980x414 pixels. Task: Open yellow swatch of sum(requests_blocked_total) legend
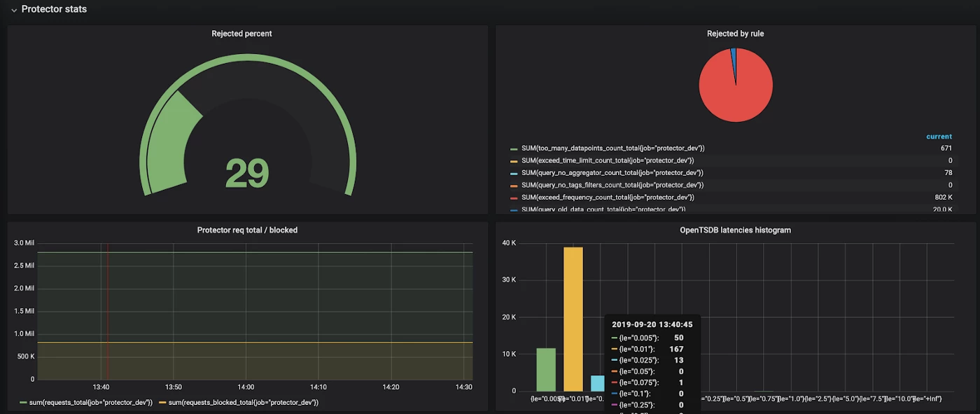(162, 403)
